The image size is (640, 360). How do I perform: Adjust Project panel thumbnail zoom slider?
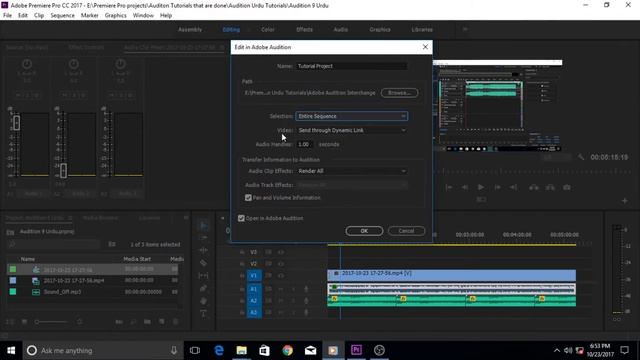pos(51,322)
